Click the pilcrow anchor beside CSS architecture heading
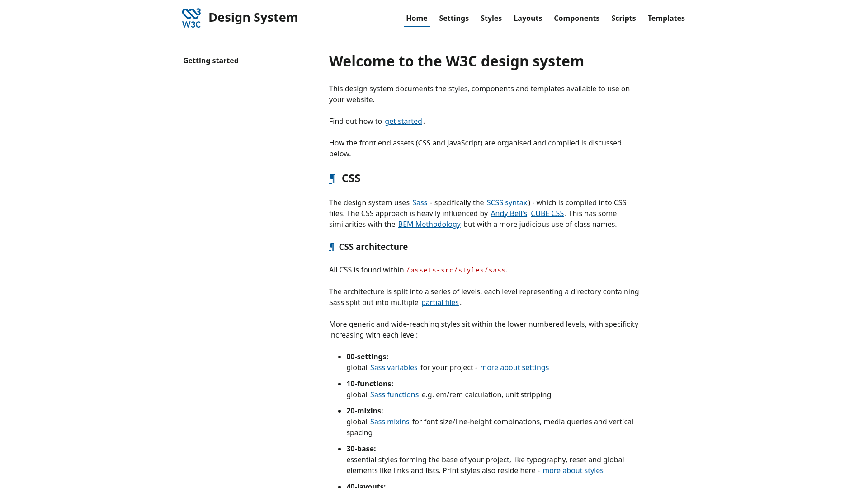This screenshot has width=868, height=488. (332, 247)
